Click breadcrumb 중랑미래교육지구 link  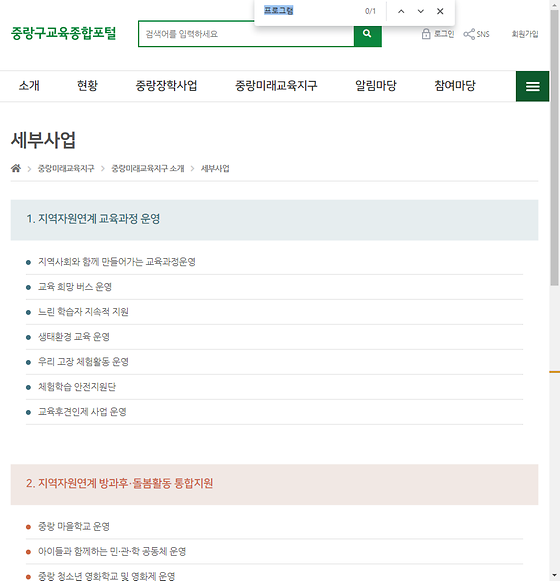(66, 169)
